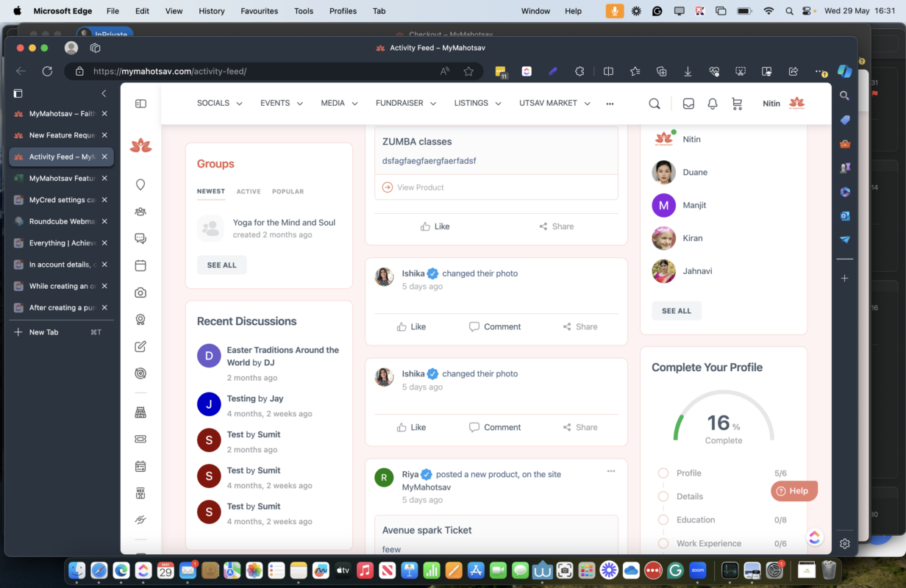Toggle the left side panel icon
The height and width of the screenshot is (588, 906).
pos(140,104)
